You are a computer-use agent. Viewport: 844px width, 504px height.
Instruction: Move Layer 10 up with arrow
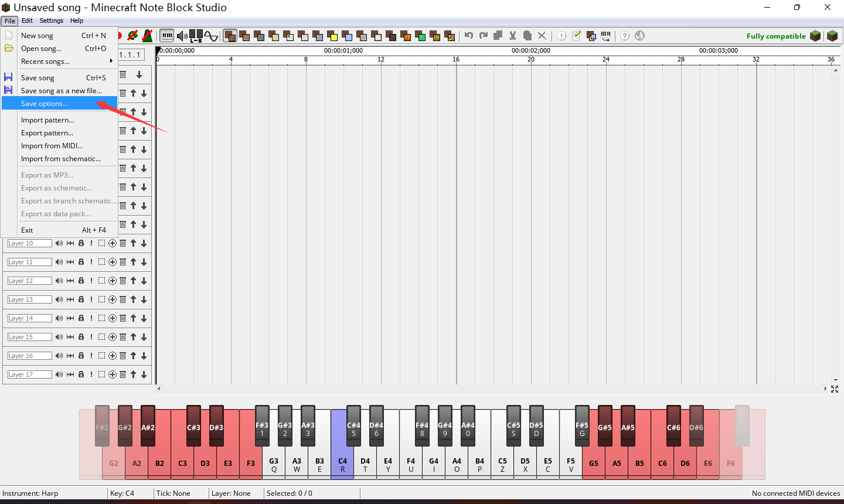click(x=134, y=243)
